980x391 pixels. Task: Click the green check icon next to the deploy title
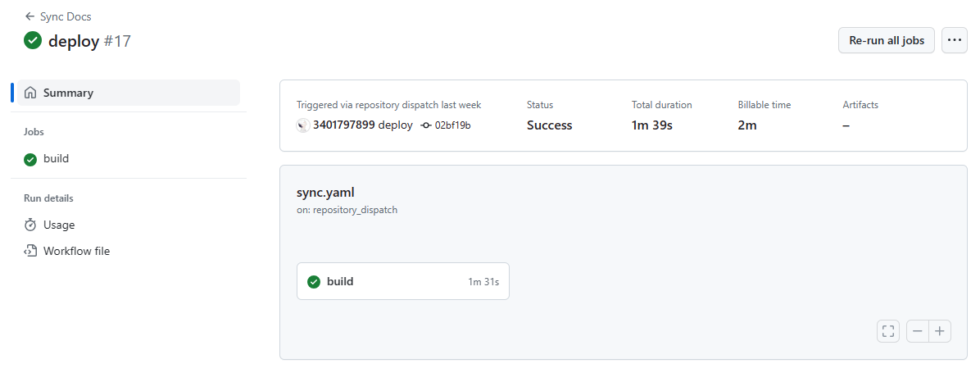point(33,40)
